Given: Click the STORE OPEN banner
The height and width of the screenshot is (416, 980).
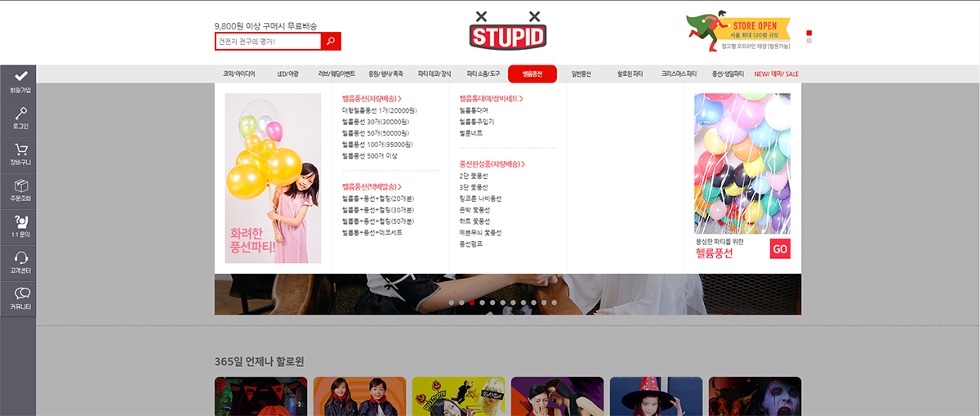Looking at the screenshot, I should pos(738,33).
